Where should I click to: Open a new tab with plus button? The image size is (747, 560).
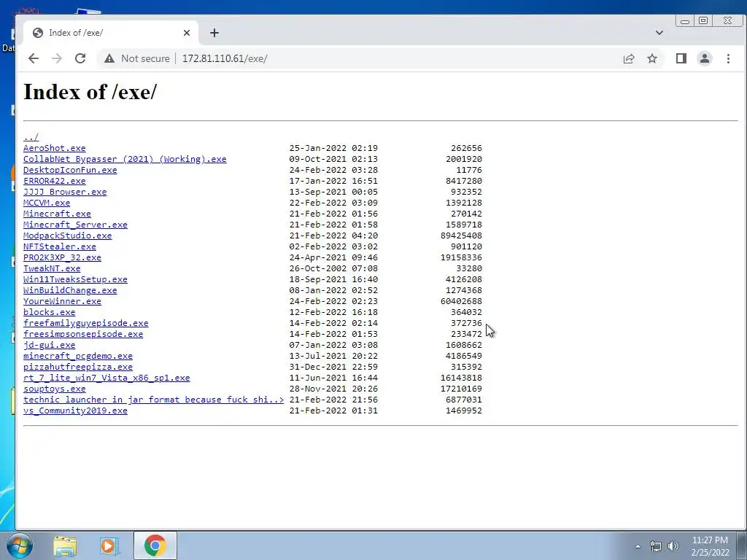(x=214, y=33)
